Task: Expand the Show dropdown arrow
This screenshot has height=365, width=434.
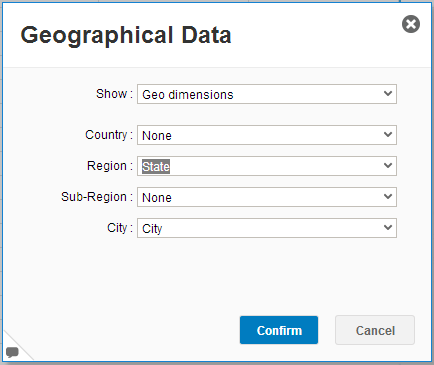Action: point(388,94)
